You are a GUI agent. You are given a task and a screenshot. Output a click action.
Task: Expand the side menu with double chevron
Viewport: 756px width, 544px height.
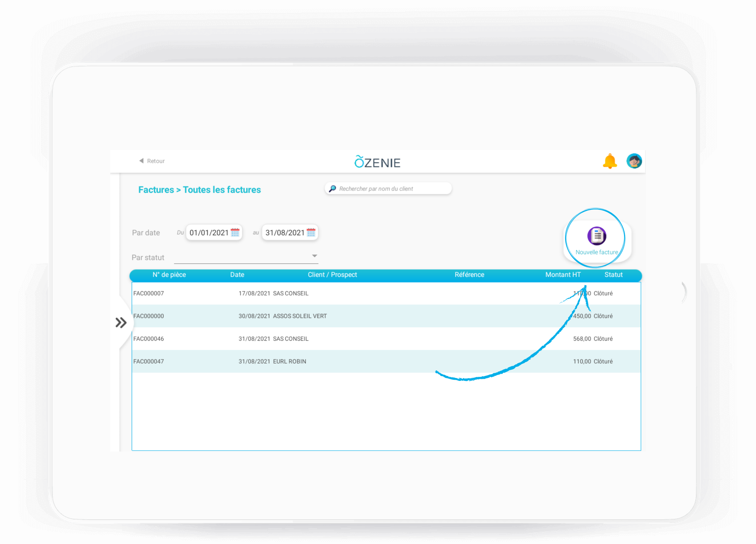coord(121,323)
